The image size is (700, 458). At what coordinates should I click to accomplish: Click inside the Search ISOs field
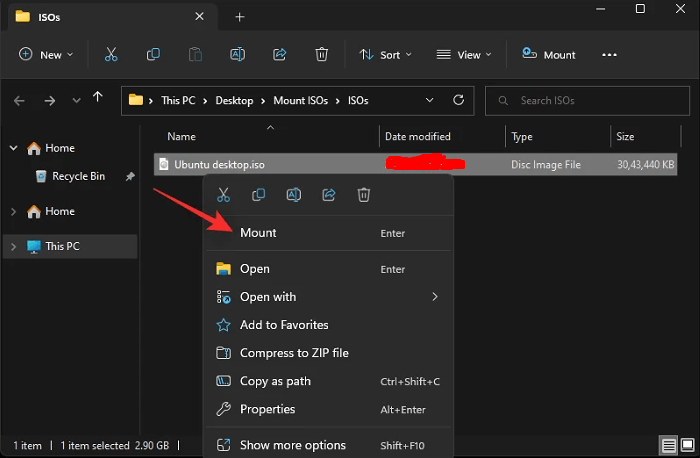(587, 100)
